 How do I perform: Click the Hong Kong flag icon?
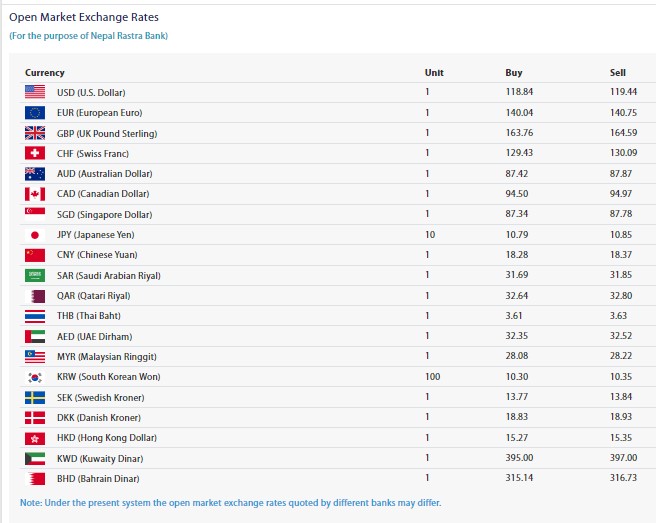[x=35, y=438]
